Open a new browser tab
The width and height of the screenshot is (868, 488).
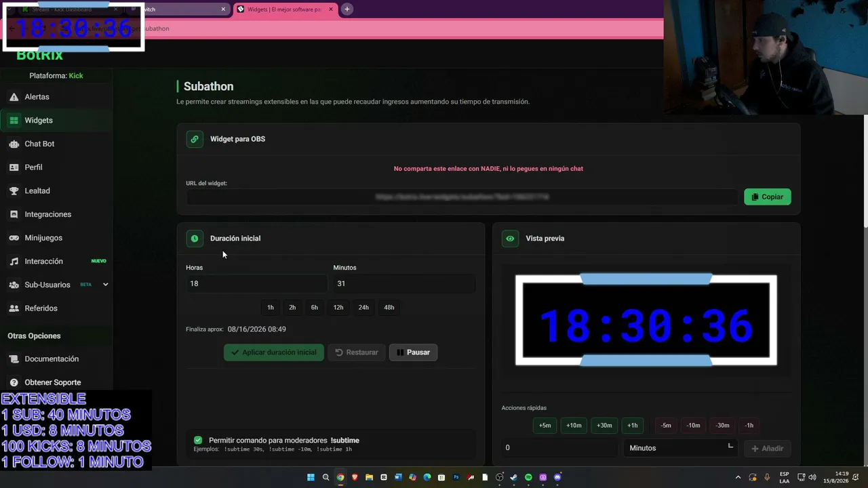(347, 9)
